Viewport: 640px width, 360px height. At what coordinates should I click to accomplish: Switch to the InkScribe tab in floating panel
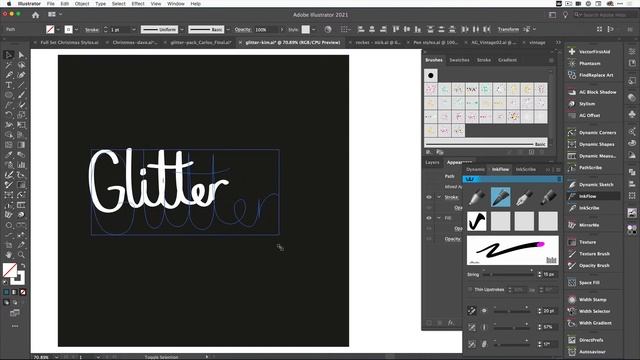(x=526, y=169)
